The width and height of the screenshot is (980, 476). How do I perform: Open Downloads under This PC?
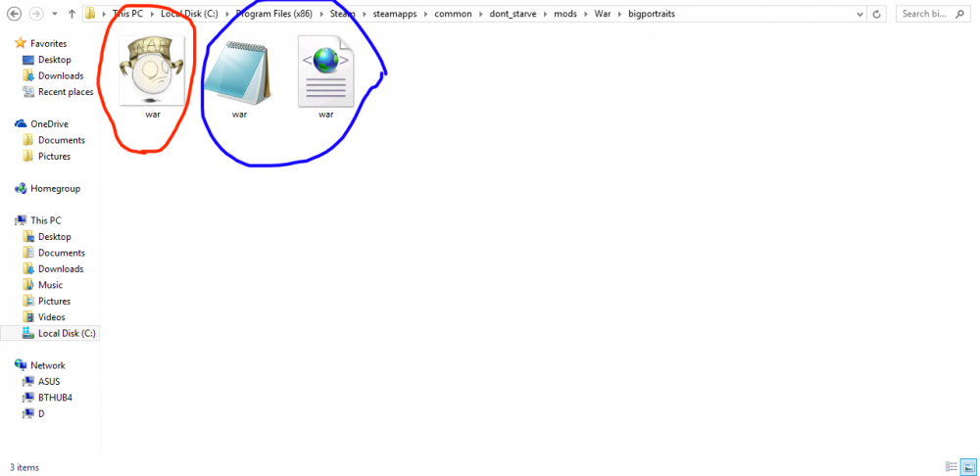click(61, 268)
